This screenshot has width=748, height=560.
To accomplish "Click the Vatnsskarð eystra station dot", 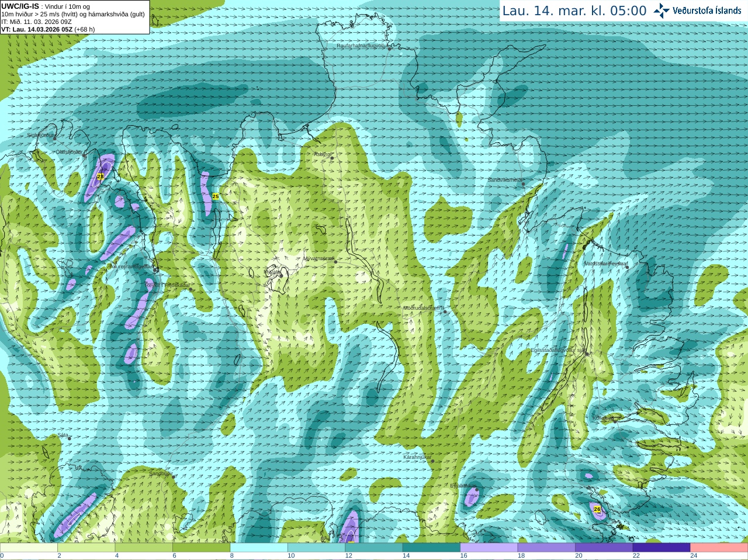I will 627,267.
